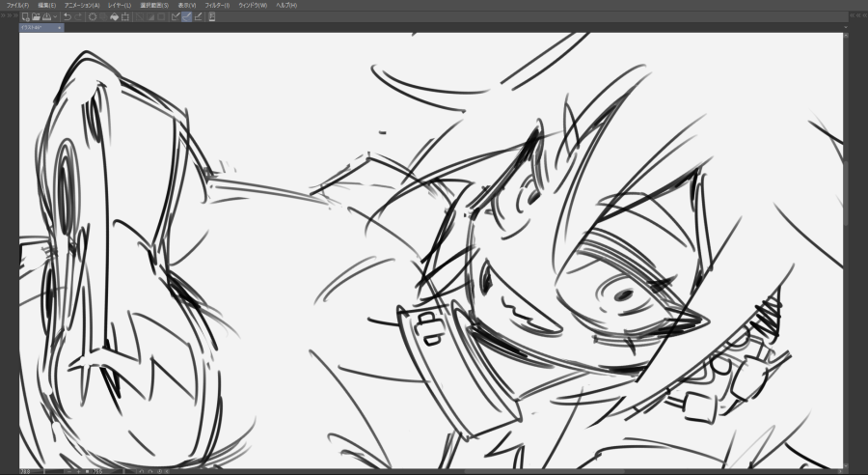This screenshot has width=868, height=475.
Task: Click the 28.8 zoom value field
Action: coord(25,471)
